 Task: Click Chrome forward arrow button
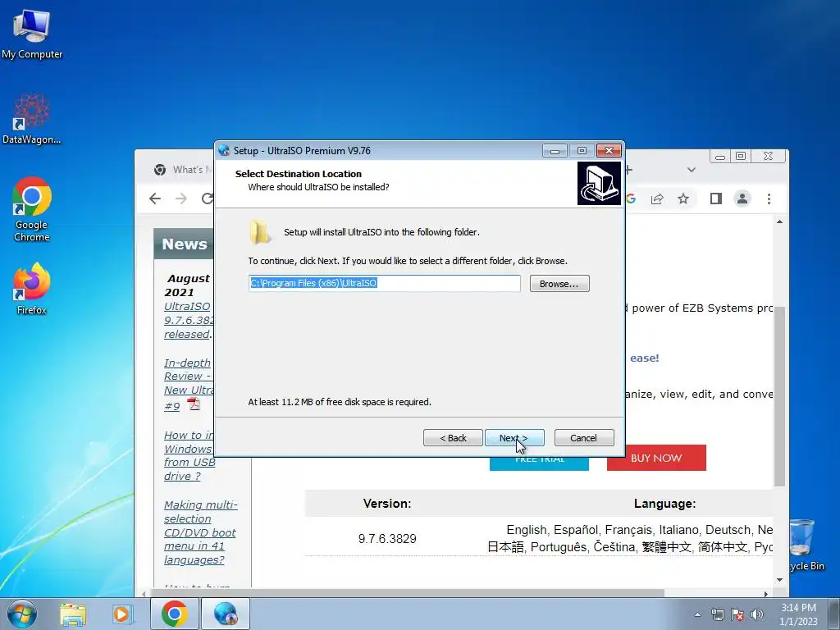coord(181,199)
